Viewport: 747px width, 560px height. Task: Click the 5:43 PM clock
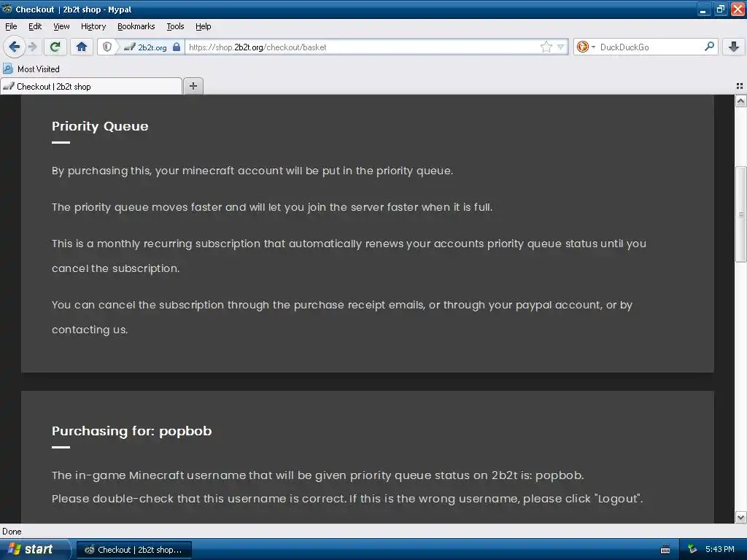[x=720, y=549]
